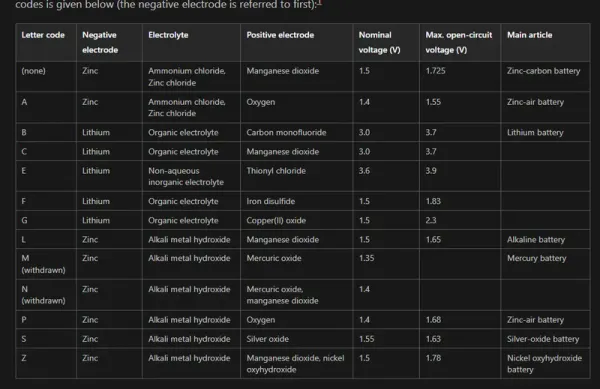Click the Max. open-circuit voltage header
The height and width of the screenshot is (389, 600).
tap(459, 42)
